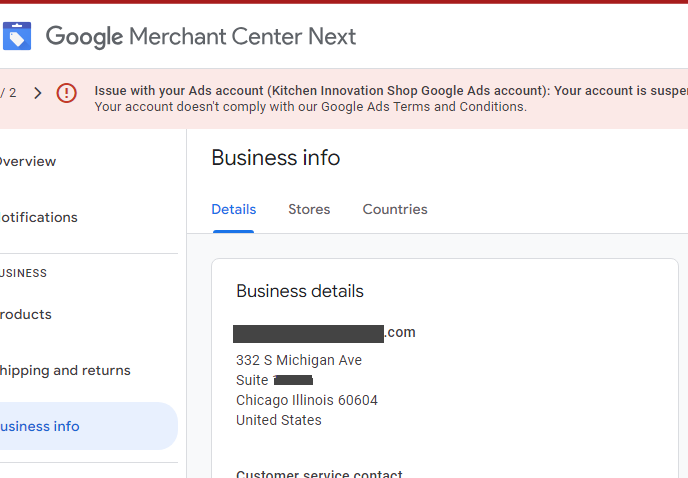The image size is (688, 478).
Task: Switch to the Details tab
Action: point(233,210)
